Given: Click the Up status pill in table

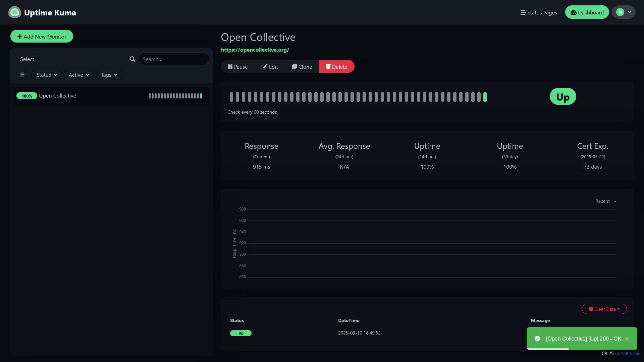Looking at the screenshot, I should (x=241, y=333).
